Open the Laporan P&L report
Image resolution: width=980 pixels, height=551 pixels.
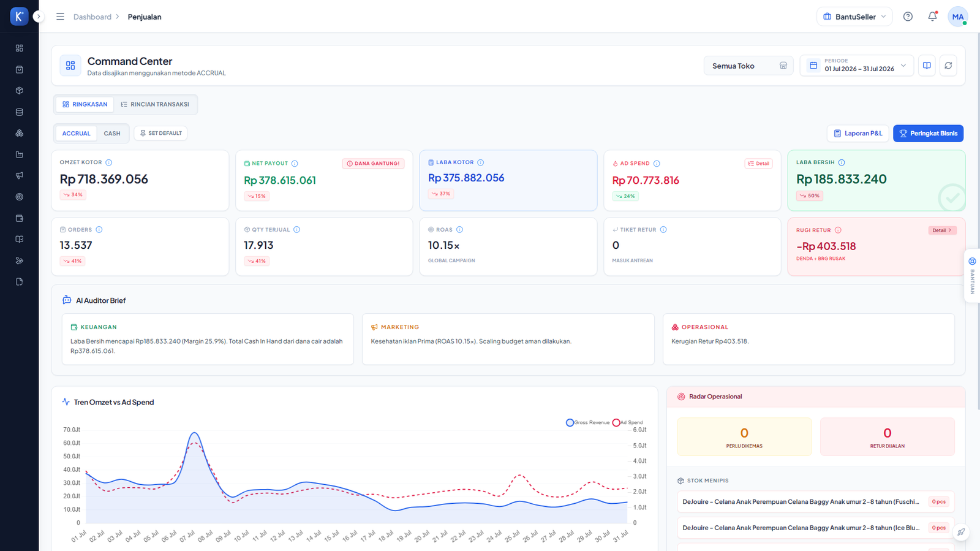[858, 133]
